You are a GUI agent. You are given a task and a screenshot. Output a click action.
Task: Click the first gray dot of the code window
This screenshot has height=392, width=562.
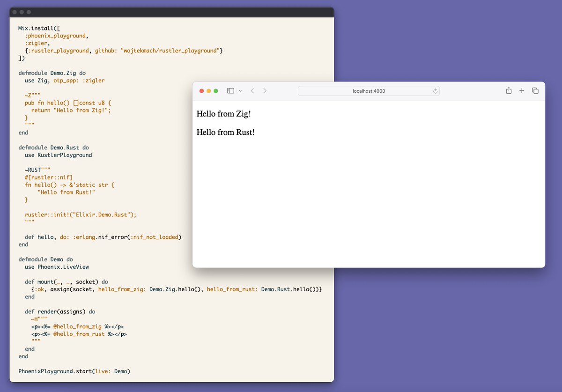(x=15, y=12)
